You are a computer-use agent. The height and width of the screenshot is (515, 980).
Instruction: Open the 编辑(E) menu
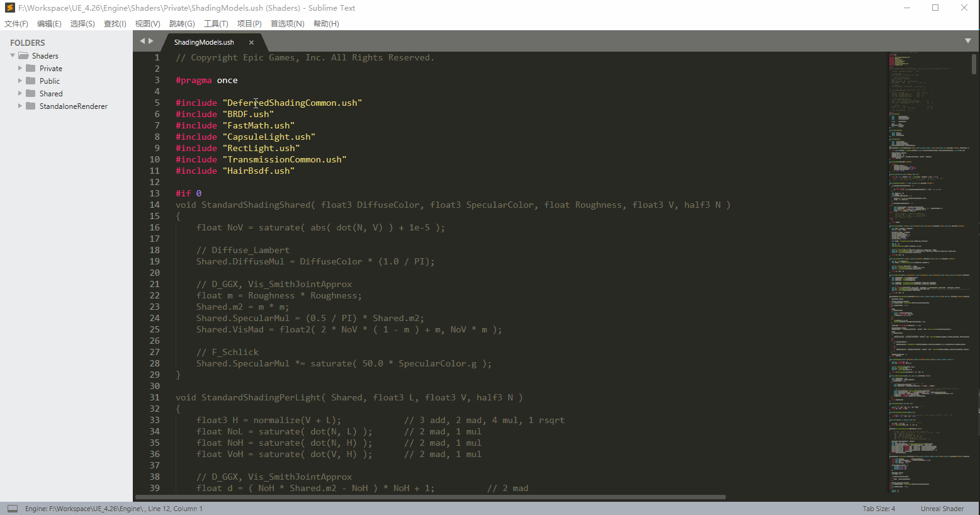(49, 24)
